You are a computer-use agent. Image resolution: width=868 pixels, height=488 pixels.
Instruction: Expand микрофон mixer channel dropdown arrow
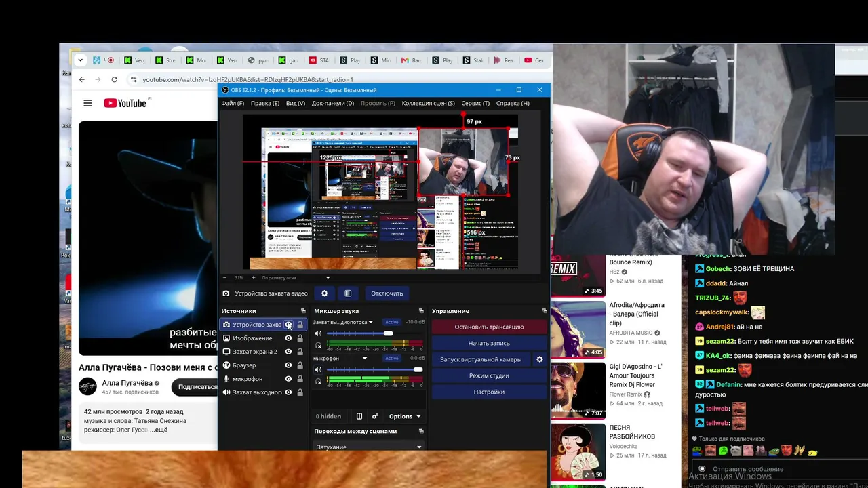pos(364,358)
